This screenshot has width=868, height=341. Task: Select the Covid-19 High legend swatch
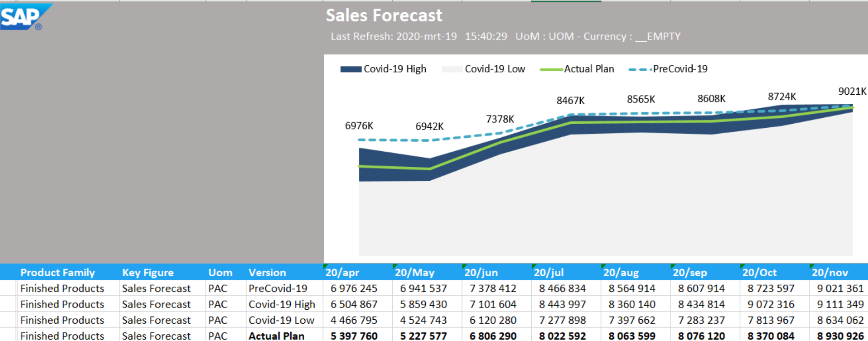(x=351, y=69)
